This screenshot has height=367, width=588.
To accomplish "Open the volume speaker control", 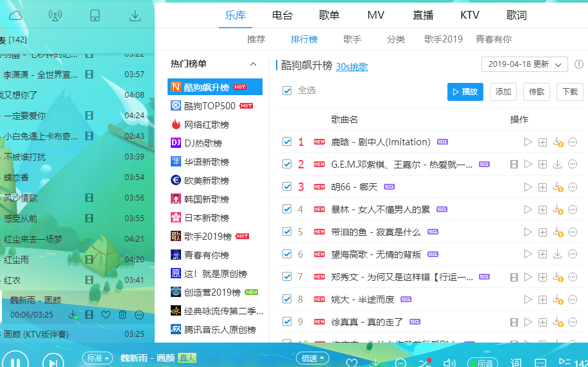I will click(449, 363).
